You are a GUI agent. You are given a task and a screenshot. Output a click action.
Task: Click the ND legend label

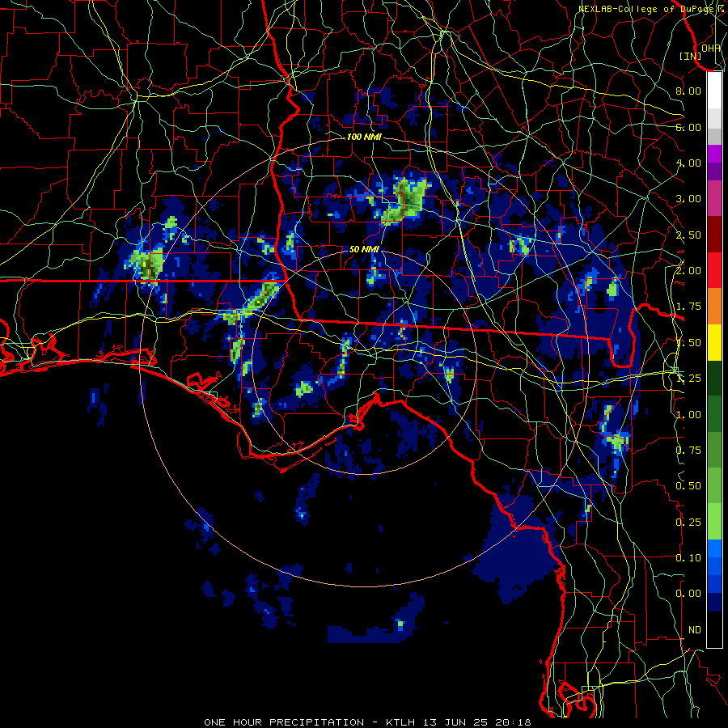click(x=695, y=630)
